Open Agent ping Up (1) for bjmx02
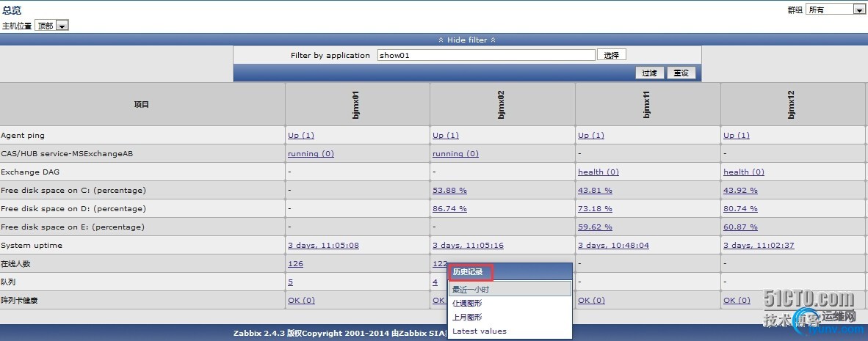This screenshot has width=868, height=341. (446, 136)
